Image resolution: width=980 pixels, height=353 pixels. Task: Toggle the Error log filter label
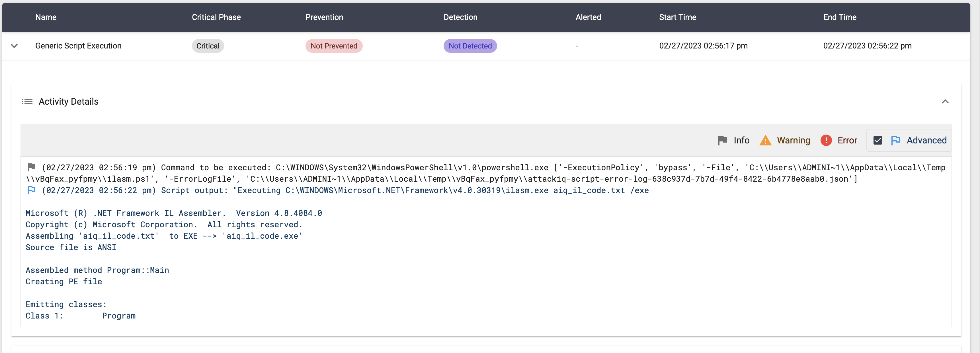click(x=847, y=140)
